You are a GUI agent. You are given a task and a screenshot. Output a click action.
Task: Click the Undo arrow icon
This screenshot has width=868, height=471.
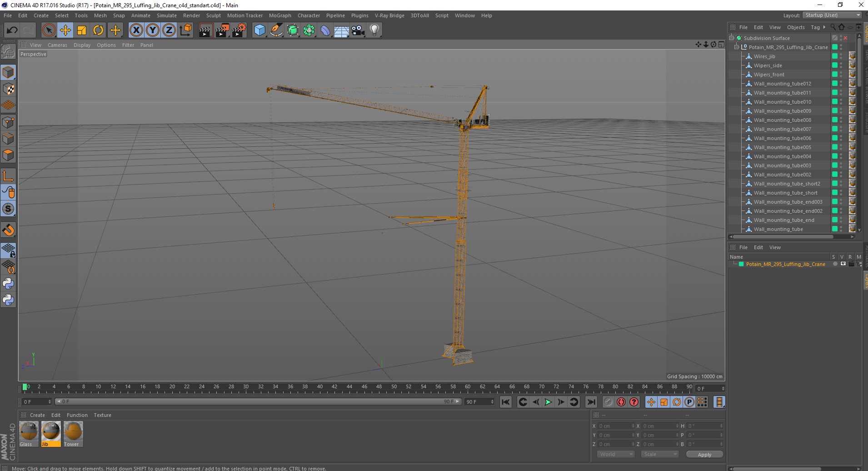[x=12, y=30]
